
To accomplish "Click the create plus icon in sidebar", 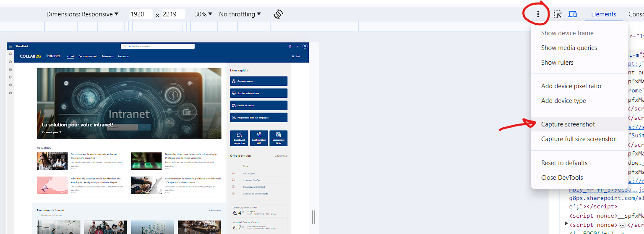I will click(x=10, y=92).
